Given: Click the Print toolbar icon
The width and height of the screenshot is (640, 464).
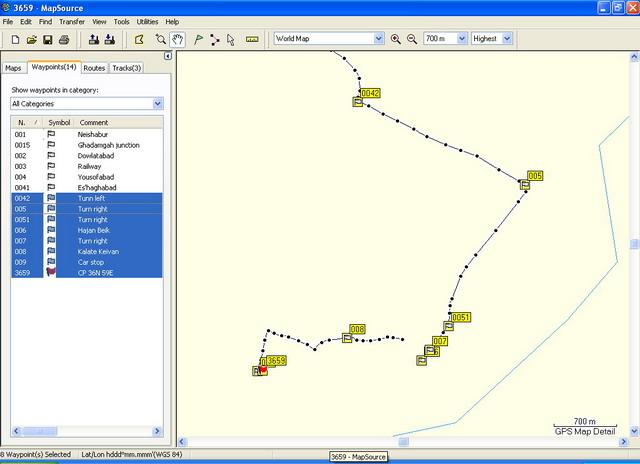Looking at the screenshot, I should 64,40.
